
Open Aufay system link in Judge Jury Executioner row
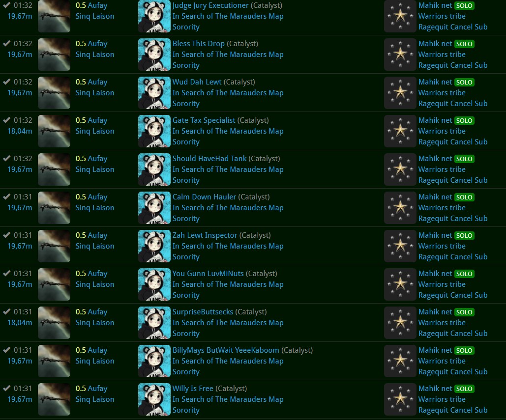pos(97,5)
